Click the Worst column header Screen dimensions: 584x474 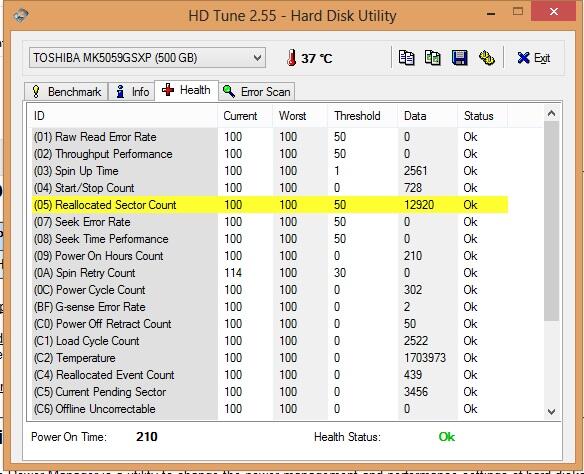coord(300,116)
